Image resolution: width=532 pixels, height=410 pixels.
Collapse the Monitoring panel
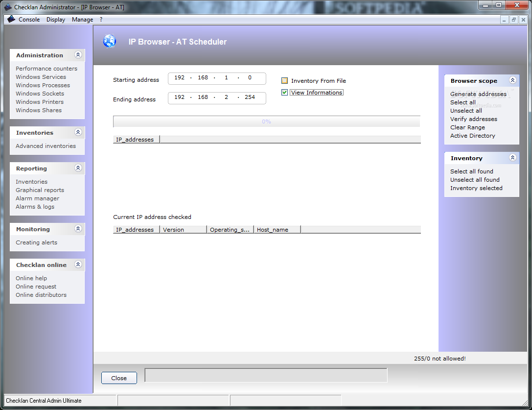(78, 229)
